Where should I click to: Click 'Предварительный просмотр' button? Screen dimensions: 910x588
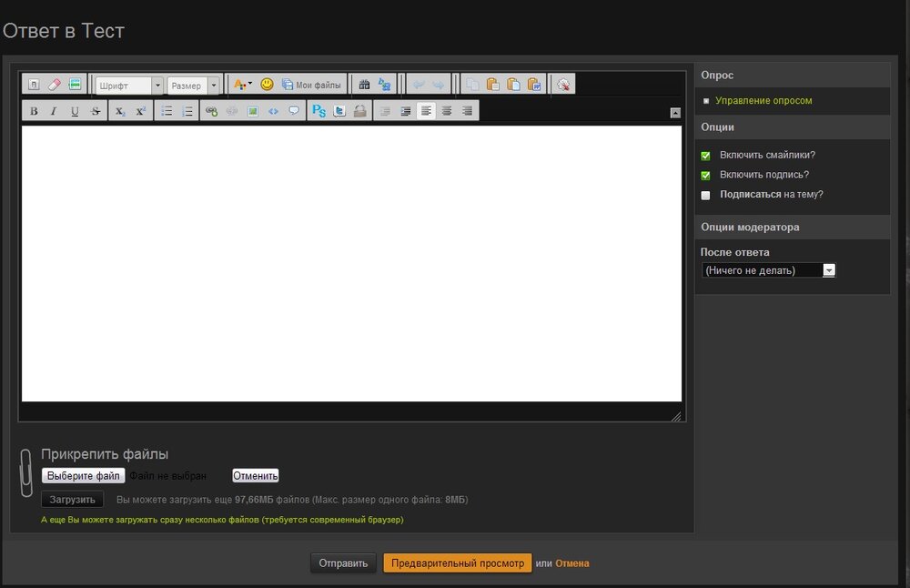tap(457, 563)
